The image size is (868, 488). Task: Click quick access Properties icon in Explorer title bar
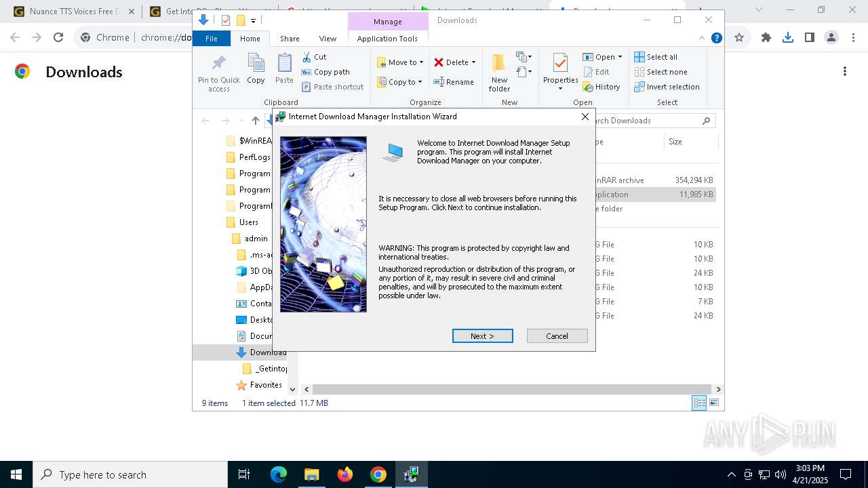pyautogui.click(x=226, y=20)
